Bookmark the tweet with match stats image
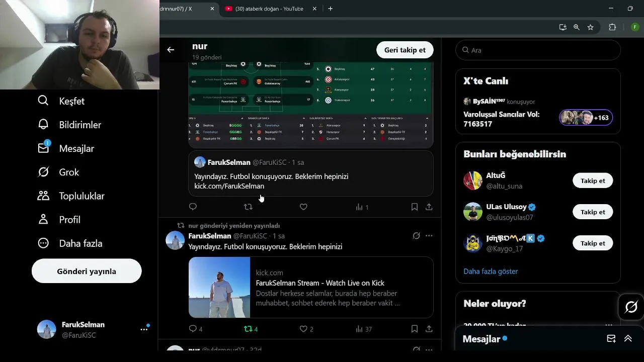 pos(415,207)
